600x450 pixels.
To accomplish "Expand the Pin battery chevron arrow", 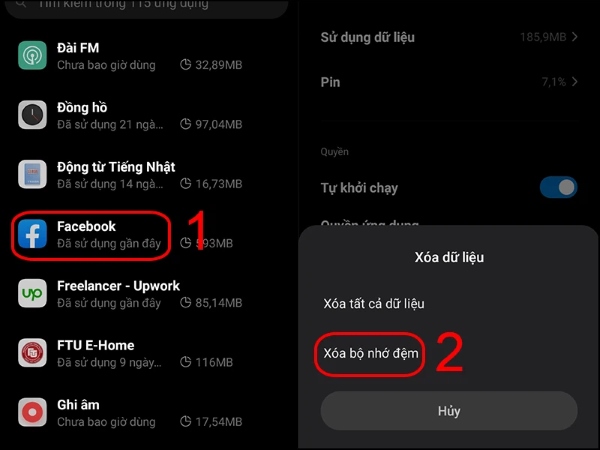I will (574, 82).
